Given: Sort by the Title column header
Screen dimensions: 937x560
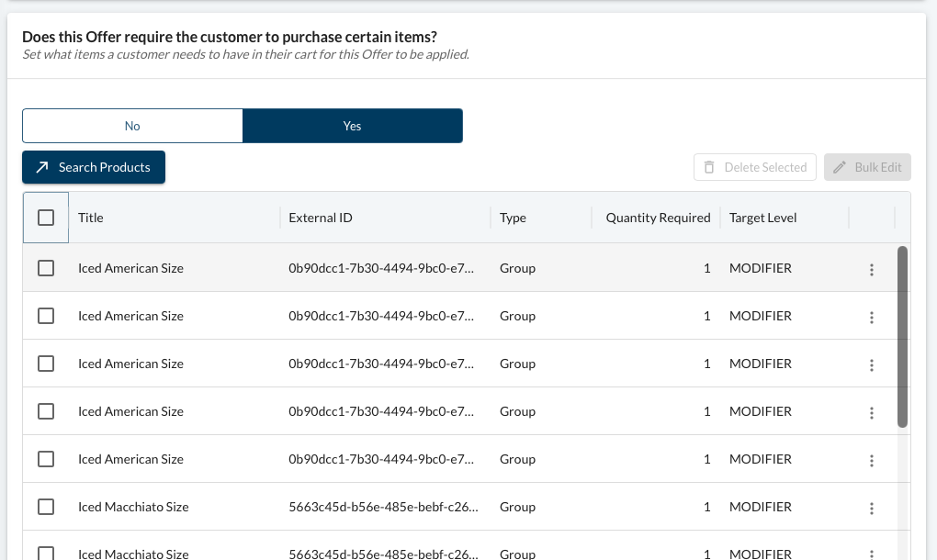Looking at the screenshot, I should pos(174,218).
